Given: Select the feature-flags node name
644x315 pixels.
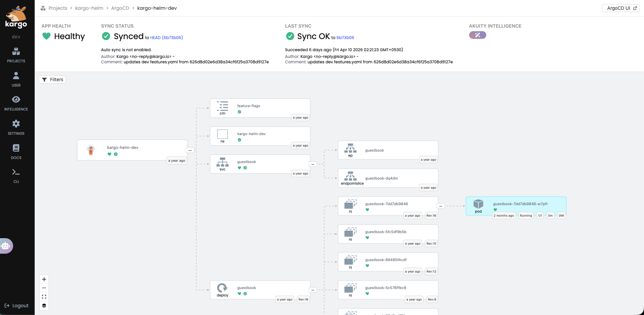Looking at the screenshot, I should pos(249,106).
